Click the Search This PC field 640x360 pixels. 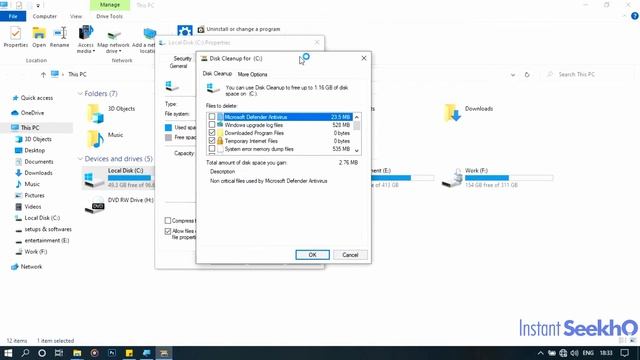[587, 75]
